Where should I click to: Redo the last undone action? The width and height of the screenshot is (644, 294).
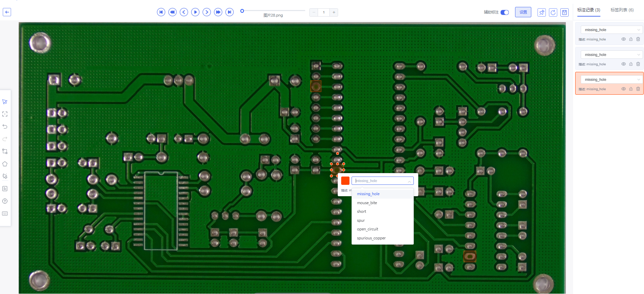tap(5, 139)
